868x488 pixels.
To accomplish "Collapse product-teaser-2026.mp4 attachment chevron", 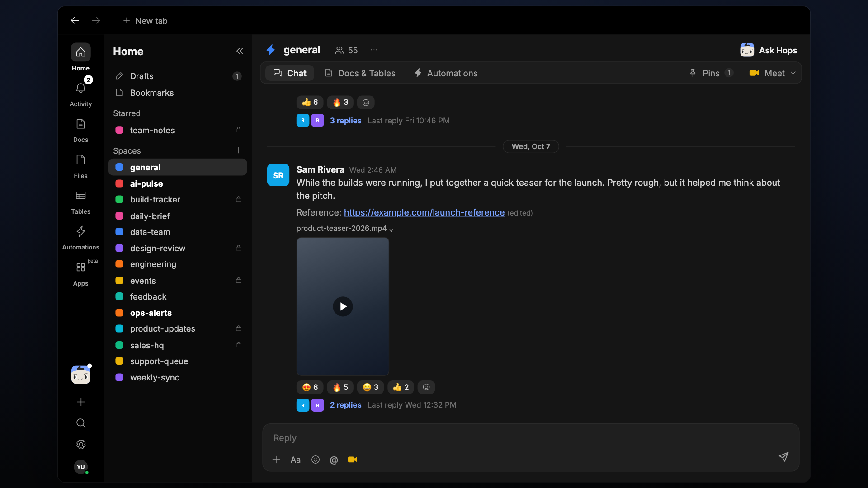I will (391, 230).
